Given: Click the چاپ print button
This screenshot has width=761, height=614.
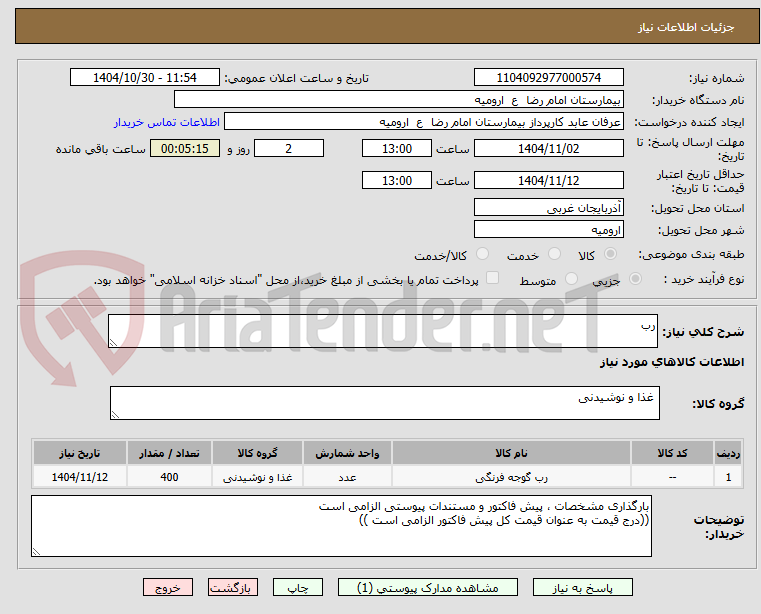Looking at the screenshot, I should (x=298, y=587).
